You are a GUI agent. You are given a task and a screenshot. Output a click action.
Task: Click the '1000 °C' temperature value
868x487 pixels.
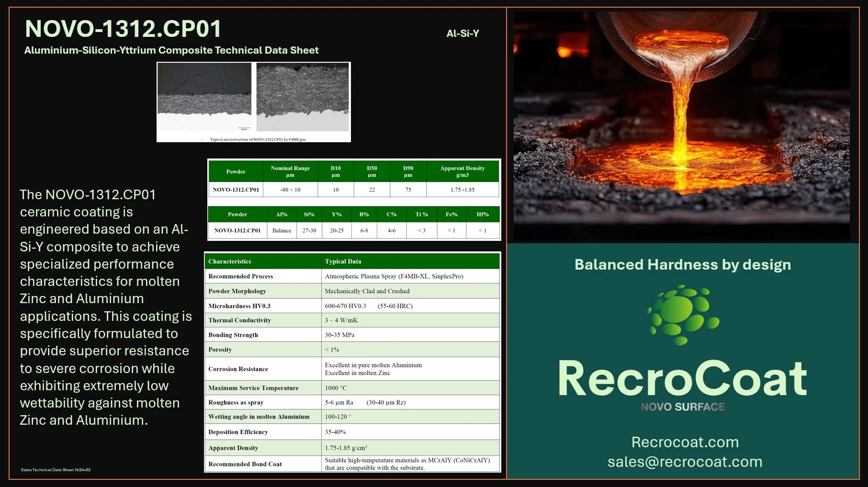pos(336,388)
